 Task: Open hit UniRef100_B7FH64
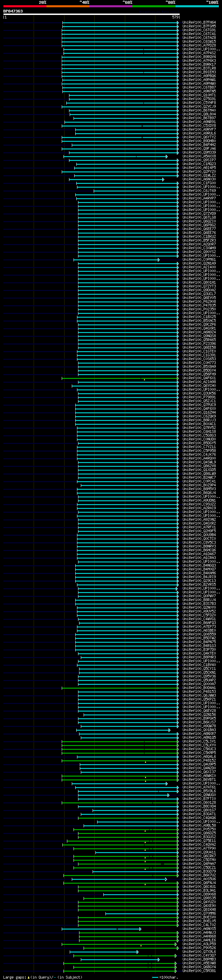point(199,23)
